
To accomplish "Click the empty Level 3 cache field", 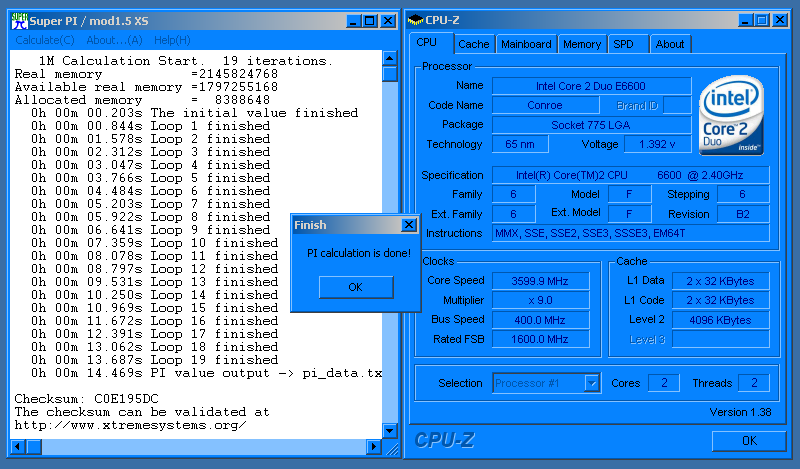I will point(720,339).
